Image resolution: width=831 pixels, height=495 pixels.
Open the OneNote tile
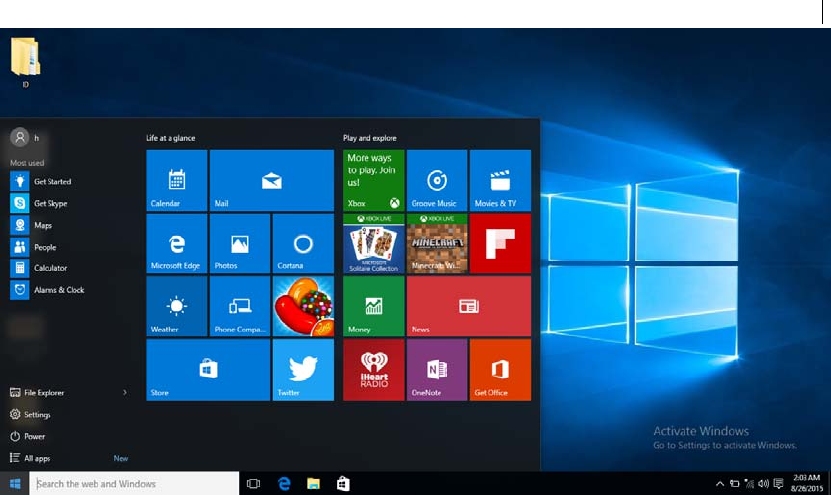pos(437,369)
